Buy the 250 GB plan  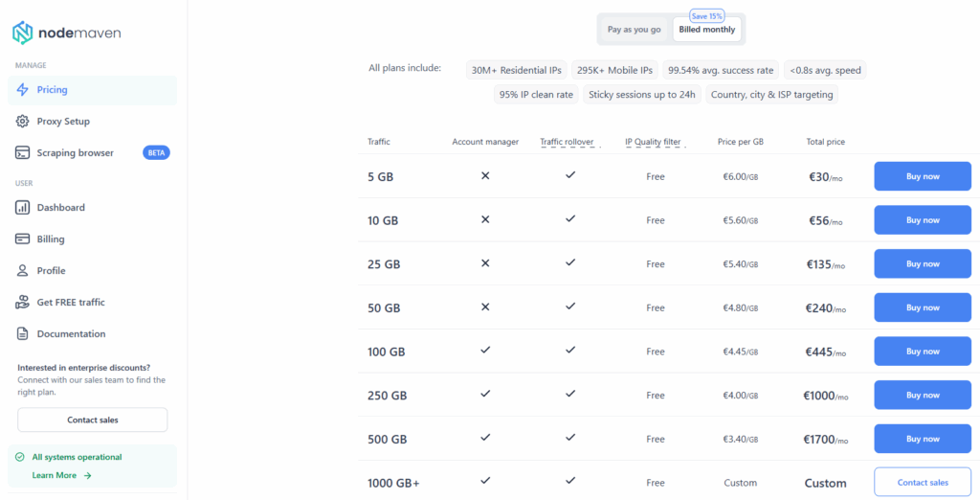click(x=923, y=395)
